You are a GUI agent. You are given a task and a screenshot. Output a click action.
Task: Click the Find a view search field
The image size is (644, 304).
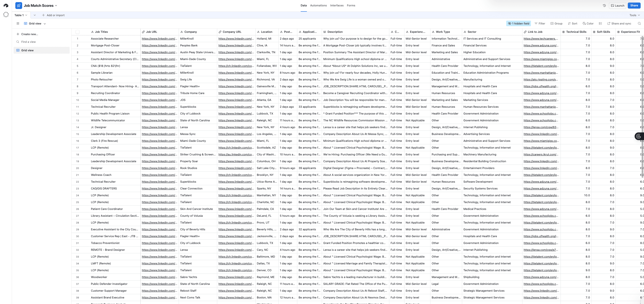[42, 42]
